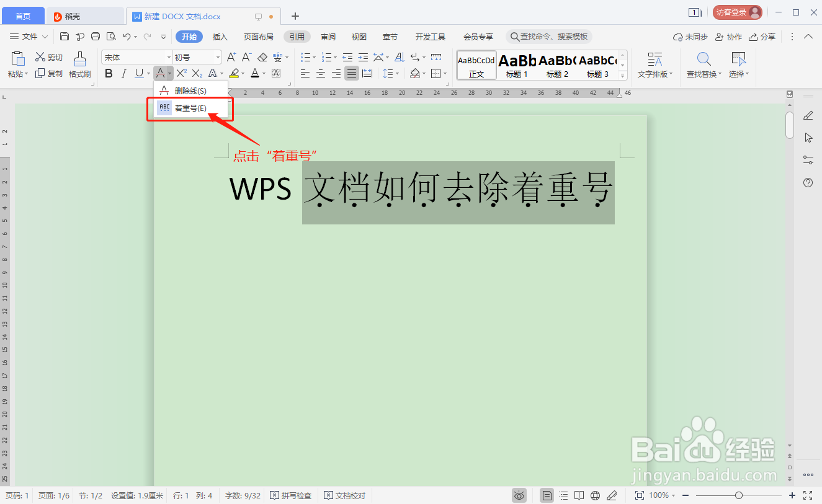Click the Paste (粘贴) clipboard icon
The height and width of the screenshot is (504, 822).
click(18, 59)
